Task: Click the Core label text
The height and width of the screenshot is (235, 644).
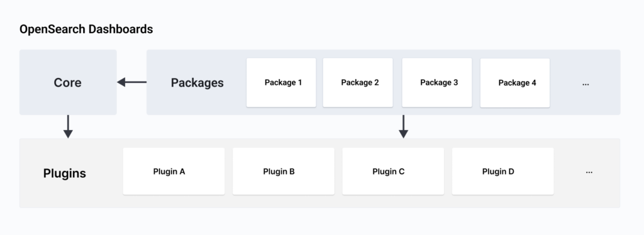Action: [68, 82]
